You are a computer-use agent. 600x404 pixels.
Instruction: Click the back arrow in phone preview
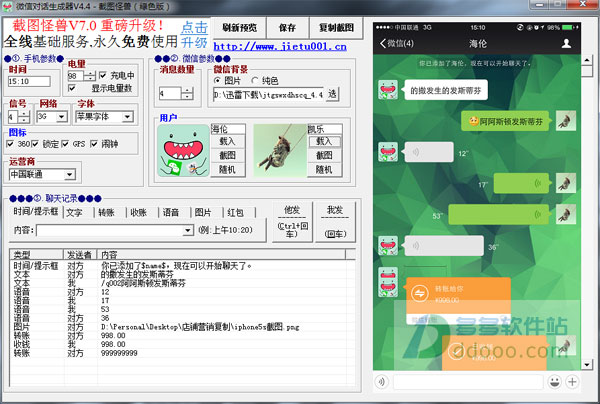[383, 43]
